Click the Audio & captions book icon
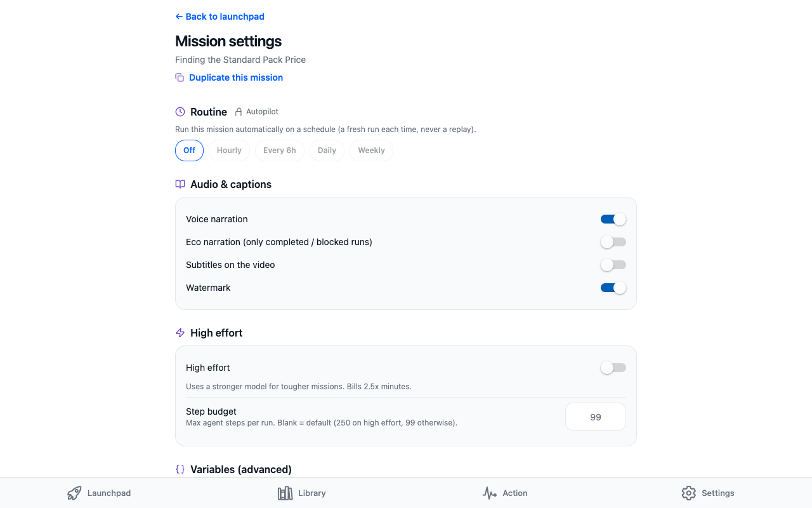The height and width of the screenshot is (508, 812). tap(180, 184)
